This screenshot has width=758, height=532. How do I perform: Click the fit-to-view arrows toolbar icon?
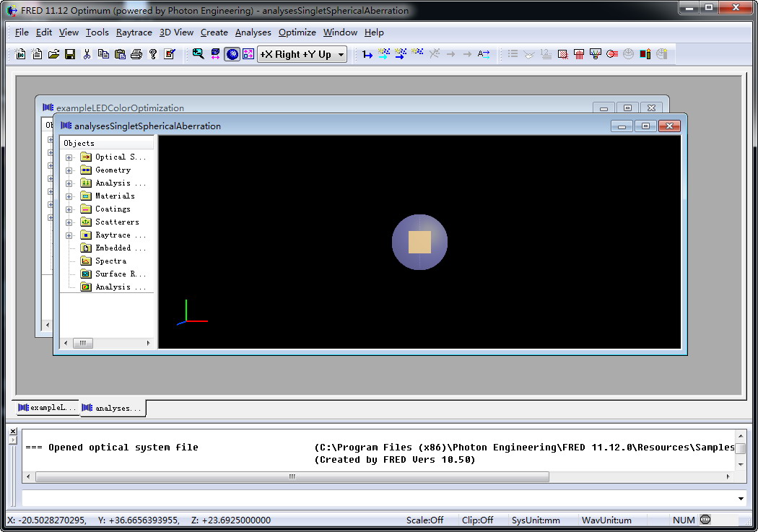pos(248,54)
